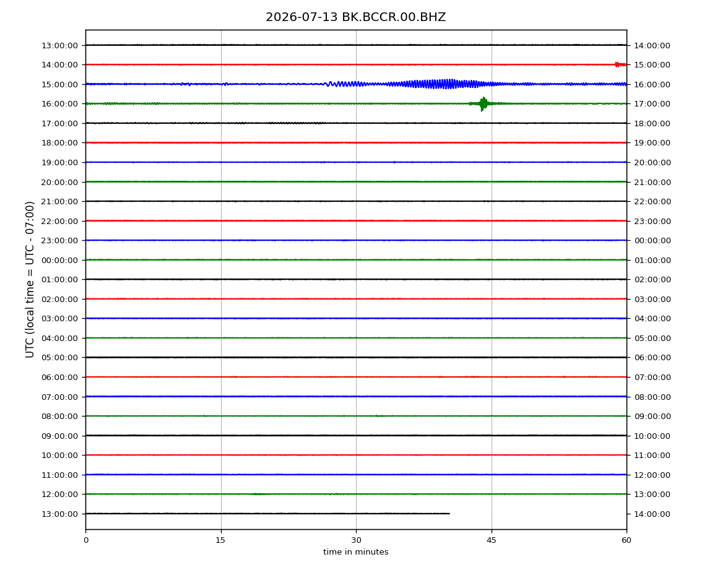712x588 pixels.
Task: Click the 15:00:00 left axis label
Action: tap(59, 84)
